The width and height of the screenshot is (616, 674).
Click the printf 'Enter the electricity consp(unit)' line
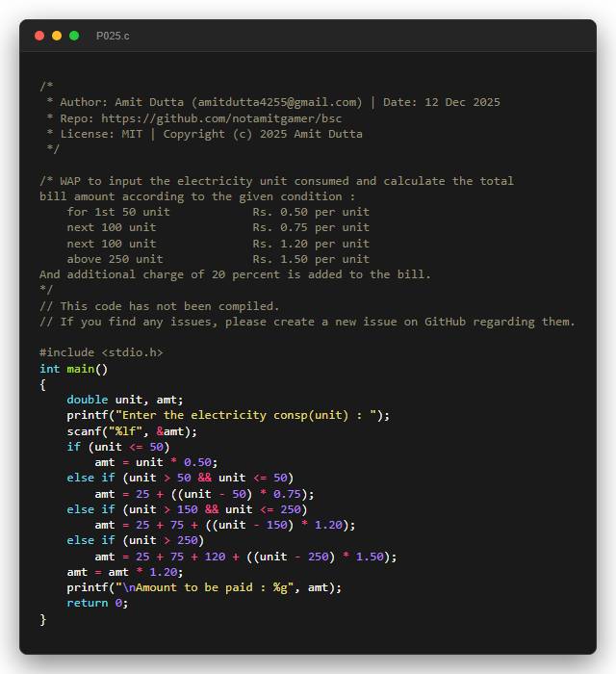click(228, 415)
